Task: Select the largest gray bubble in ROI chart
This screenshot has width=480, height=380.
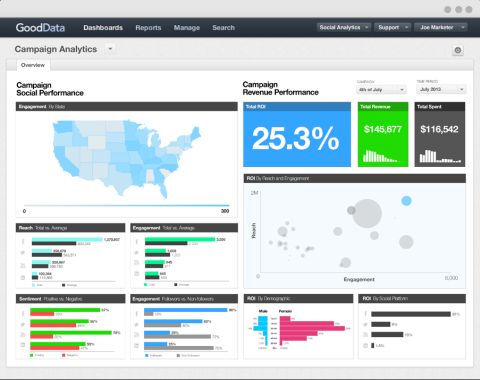Action: [x=367, y=213]
